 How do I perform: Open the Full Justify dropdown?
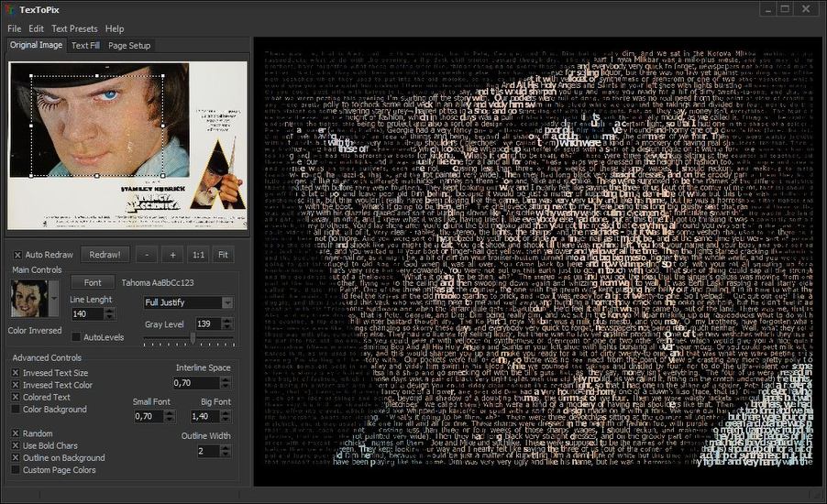(188, 302)
